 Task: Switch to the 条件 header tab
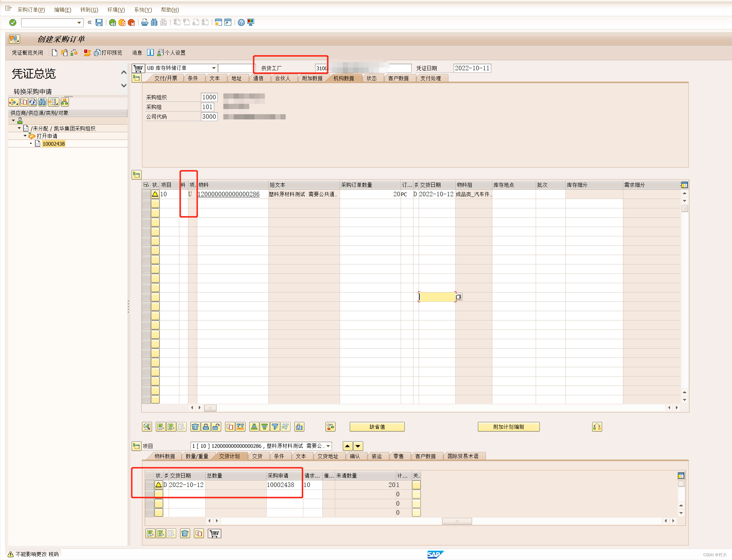pos(193,78)
